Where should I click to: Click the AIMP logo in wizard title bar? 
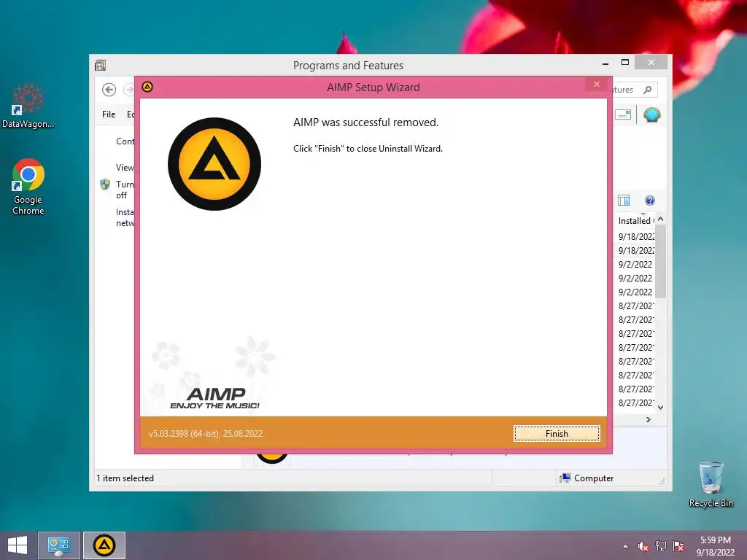tap(147, 87)
